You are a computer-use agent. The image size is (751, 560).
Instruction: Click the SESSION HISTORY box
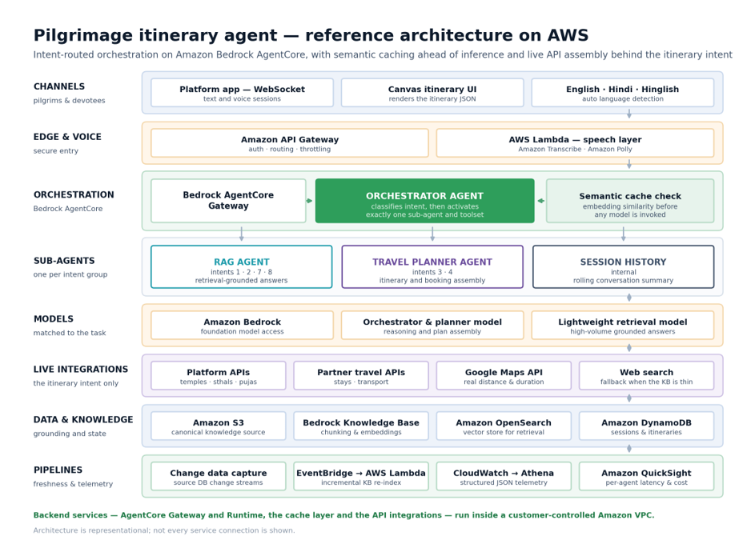pos(623,266)
